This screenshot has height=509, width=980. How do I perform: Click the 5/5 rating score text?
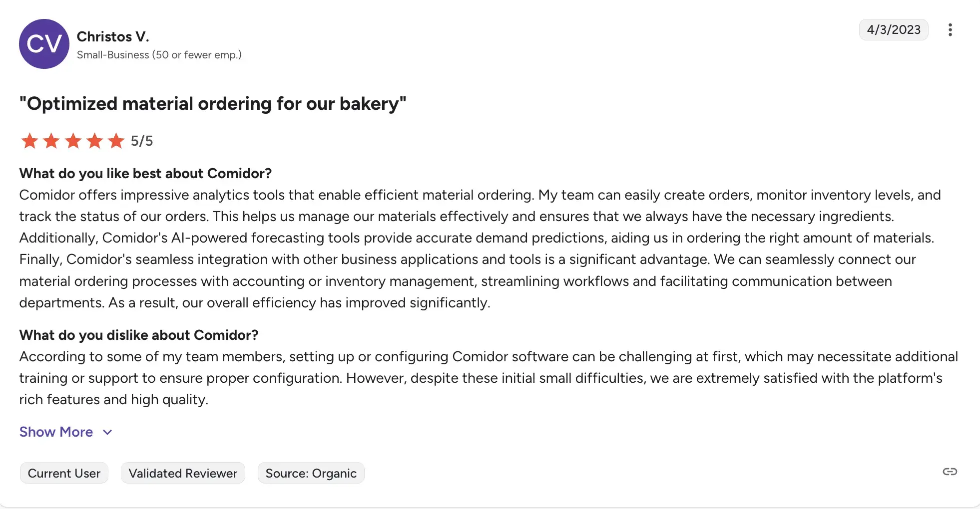click(x=142, y=141)
